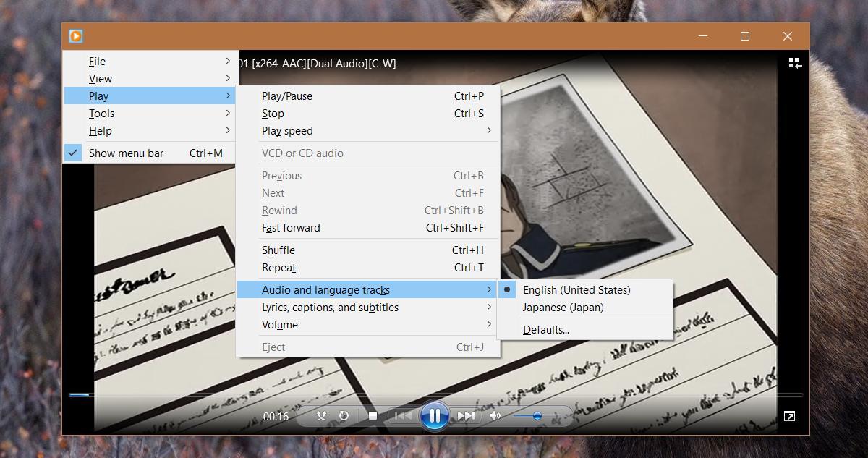Toggle Shuffle menu item
Screen dimensions: 868x458
point(368,250)
